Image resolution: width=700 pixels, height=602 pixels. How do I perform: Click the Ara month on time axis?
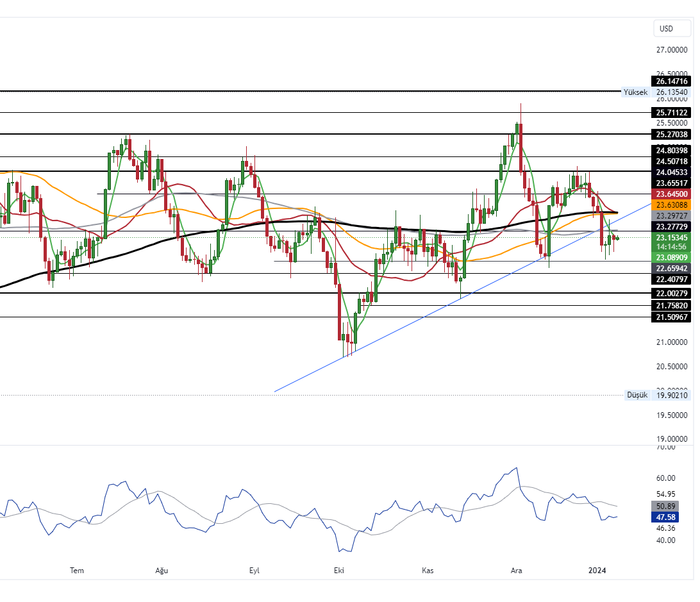tap(516, 570)
